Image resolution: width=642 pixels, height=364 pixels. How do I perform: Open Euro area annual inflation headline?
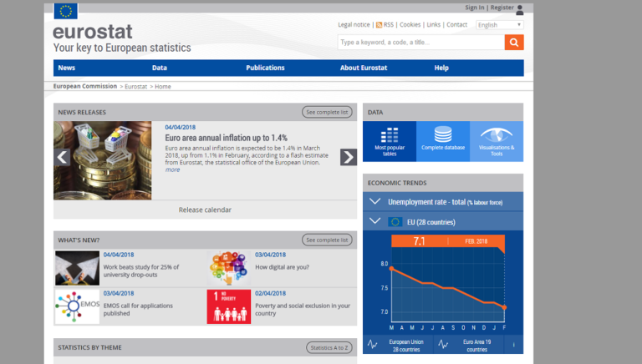(x=226, y=138)
